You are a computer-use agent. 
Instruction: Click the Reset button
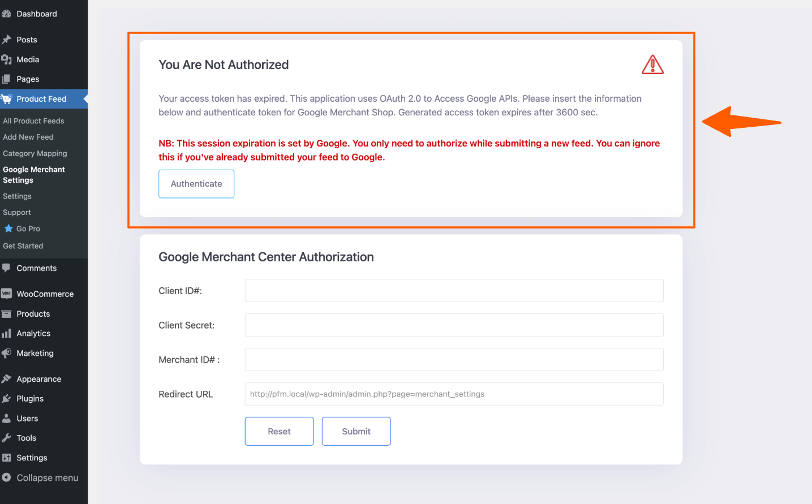(x=279, y=431)
